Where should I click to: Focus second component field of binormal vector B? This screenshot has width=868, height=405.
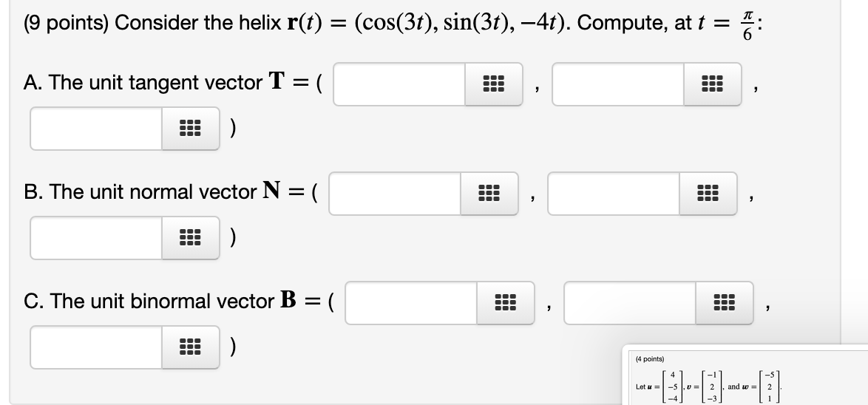tap(631, 303)
